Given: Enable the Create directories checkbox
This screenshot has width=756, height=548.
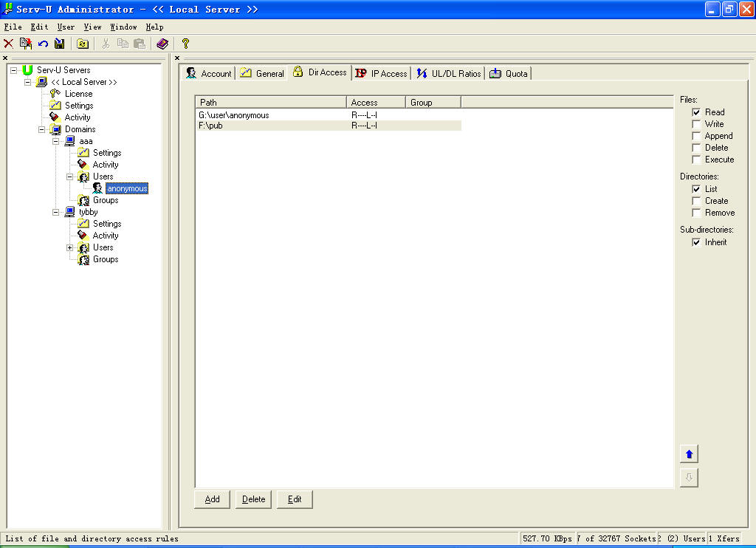Looking at the screenshot, I should click(x=696, y=201).
